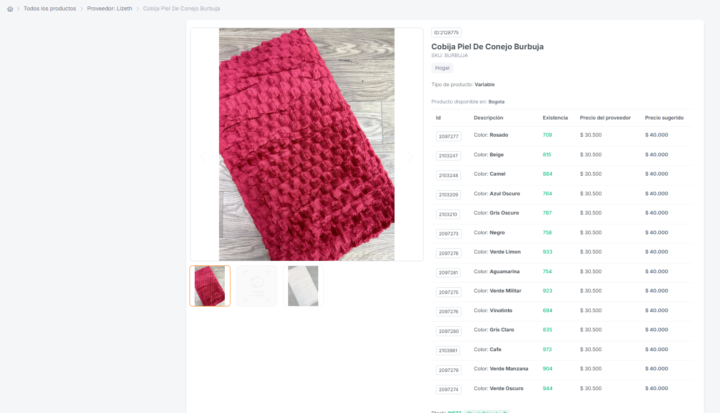The width and height of the screenshot is (720, 413).
Task: Click the SKU: BURBUJA text
Action: point(450,56)
